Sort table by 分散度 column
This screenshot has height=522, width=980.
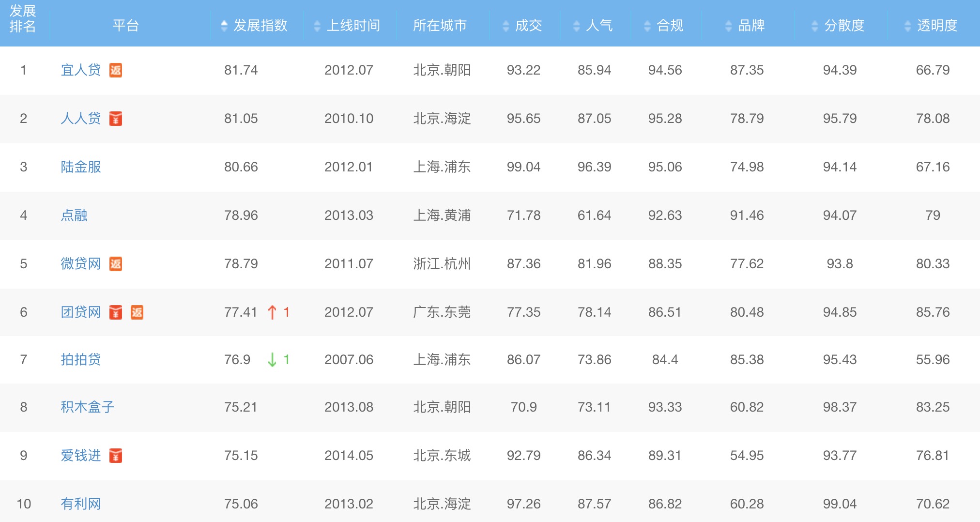[x=838, y=25]
